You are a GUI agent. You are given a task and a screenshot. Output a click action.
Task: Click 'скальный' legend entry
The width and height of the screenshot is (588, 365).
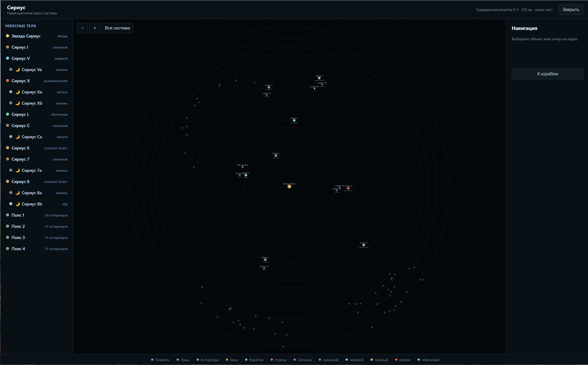tap(328, 360)
